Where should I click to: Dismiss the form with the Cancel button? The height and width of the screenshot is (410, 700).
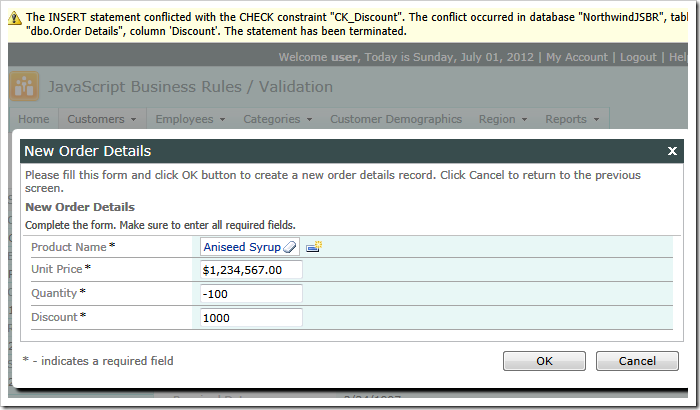637,361
